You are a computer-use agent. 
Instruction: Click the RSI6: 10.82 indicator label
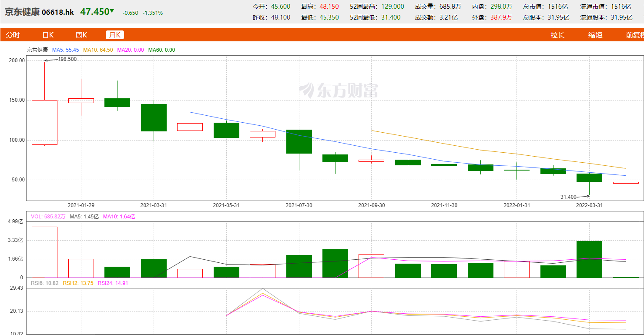tap(45, 283)
